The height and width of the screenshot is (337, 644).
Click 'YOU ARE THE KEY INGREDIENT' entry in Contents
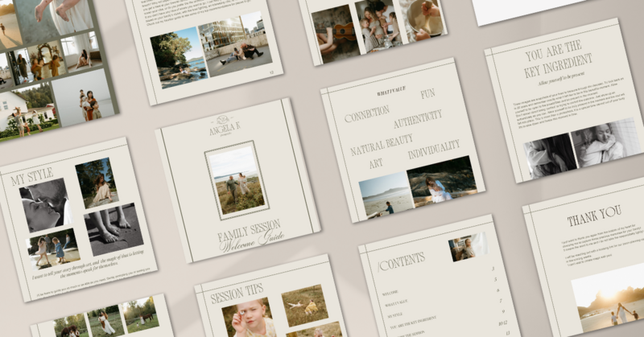tap(412, 323)
